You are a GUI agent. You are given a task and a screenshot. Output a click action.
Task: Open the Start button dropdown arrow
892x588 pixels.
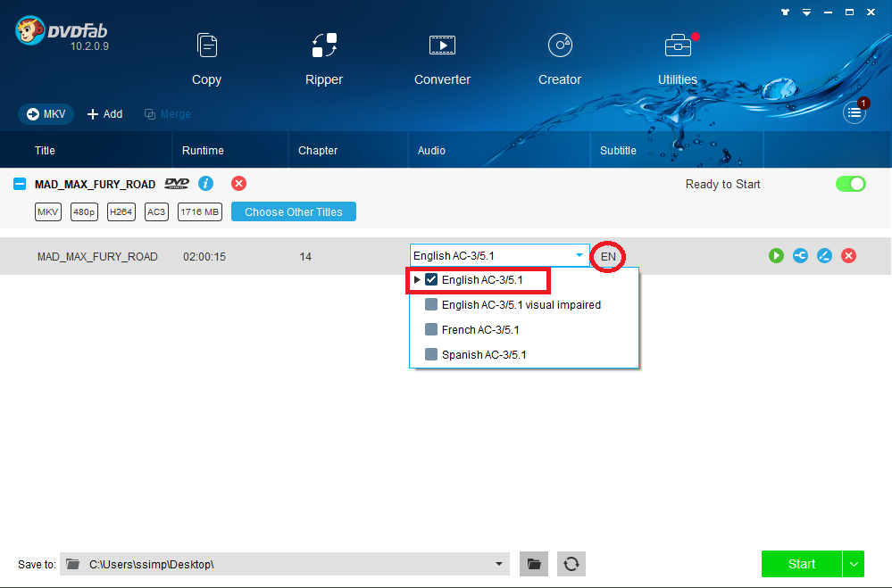[x=854, y=564]
